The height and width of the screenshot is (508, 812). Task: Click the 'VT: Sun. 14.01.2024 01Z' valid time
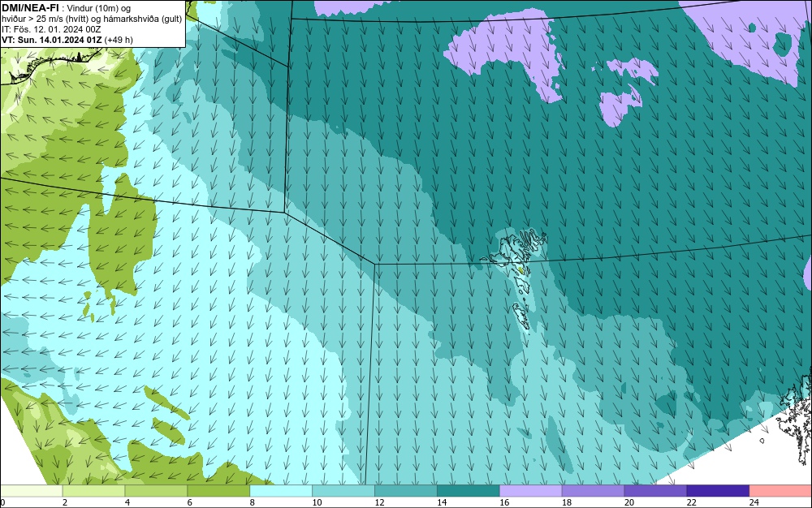tap(52, 40)
